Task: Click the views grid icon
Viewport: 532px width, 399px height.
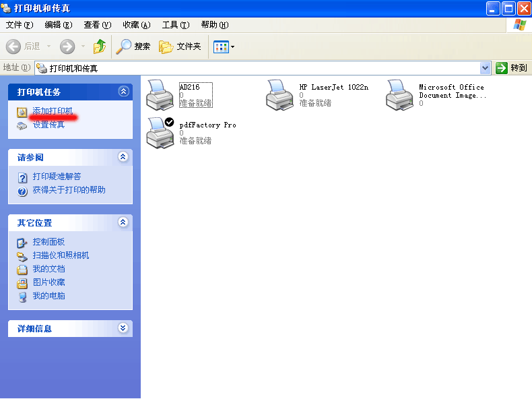Action: [221, 47]
